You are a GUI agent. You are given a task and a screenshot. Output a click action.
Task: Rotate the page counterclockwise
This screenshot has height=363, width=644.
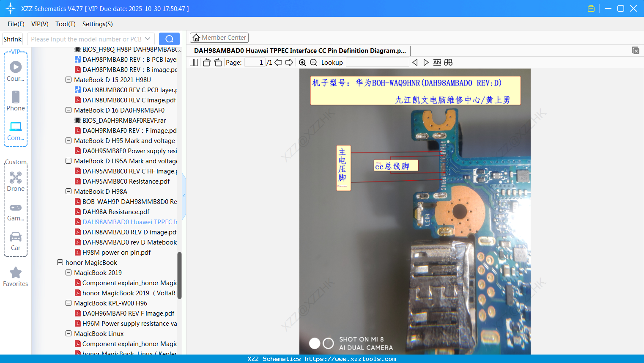click(x=206, y=63)
